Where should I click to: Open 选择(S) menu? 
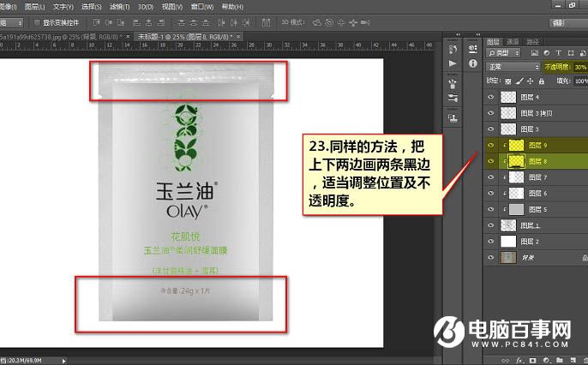click(92, 7)
